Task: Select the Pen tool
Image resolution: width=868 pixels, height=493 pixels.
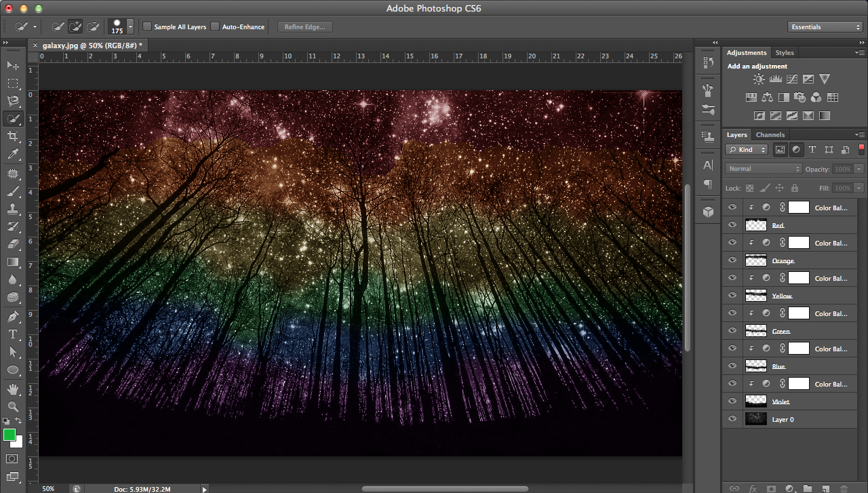Action: 13,317
